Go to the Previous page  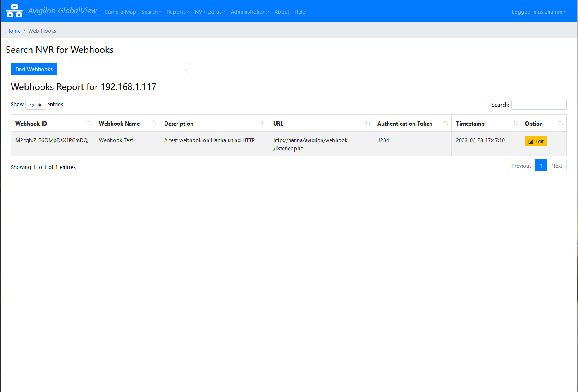click(x=521, y=166)
